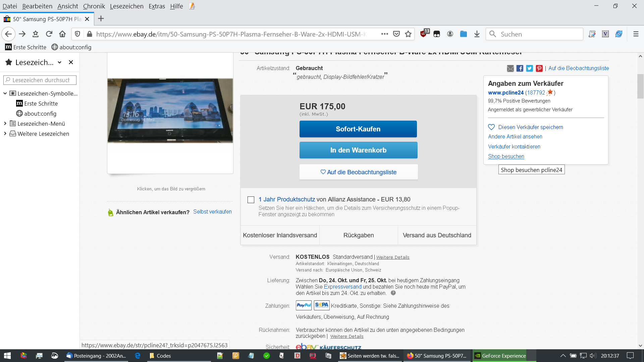
Task: Click the Samsung TV product image
Action: pos(170,111)
